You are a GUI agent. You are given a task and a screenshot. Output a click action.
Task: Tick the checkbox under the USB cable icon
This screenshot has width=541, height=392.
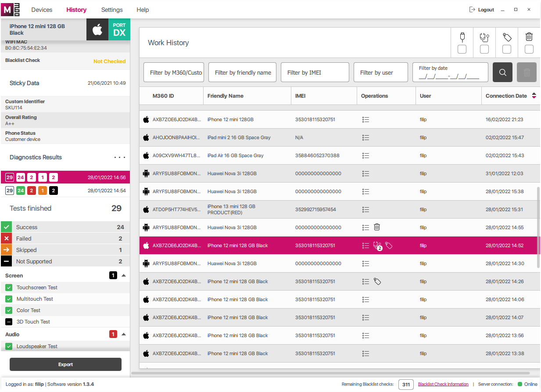462,49
